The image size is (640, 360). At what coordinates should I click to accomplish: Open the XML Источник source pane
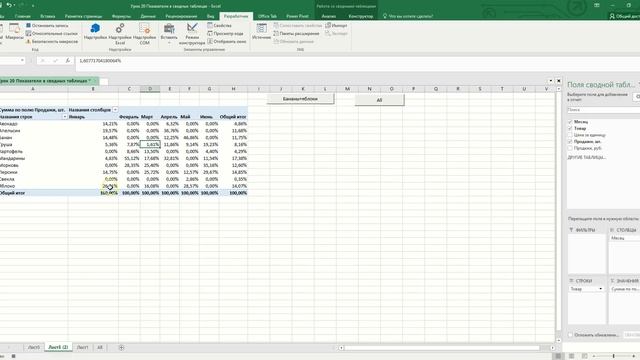[261, 32]
